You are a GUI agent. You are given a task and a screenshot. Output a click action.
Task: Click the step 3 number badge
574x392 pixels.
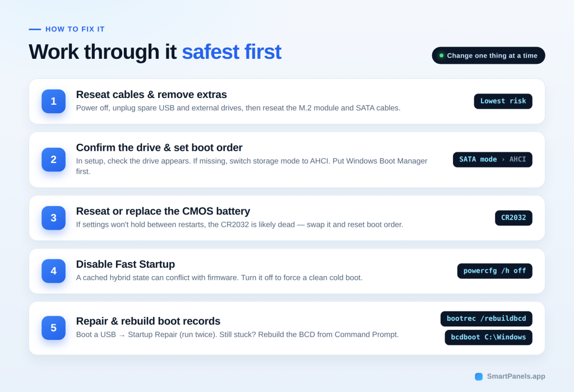click(x=53, y=218)
